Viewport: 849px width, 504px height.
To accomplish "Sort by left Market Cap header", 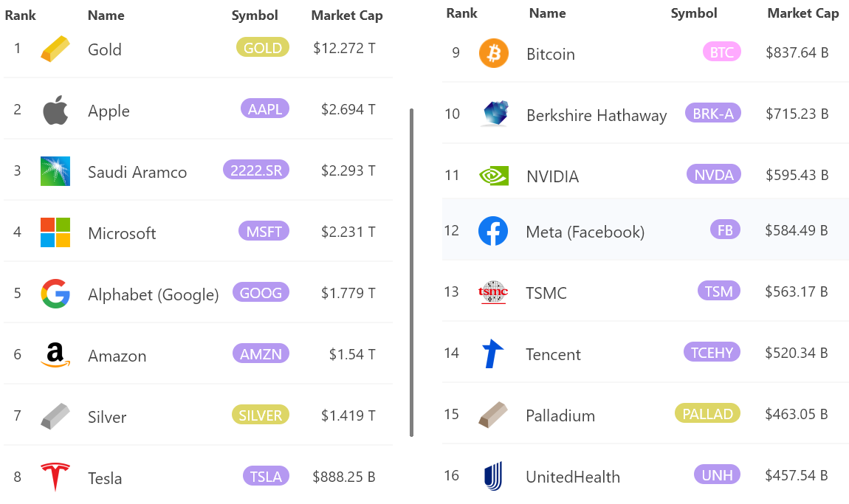I will 347,15.
